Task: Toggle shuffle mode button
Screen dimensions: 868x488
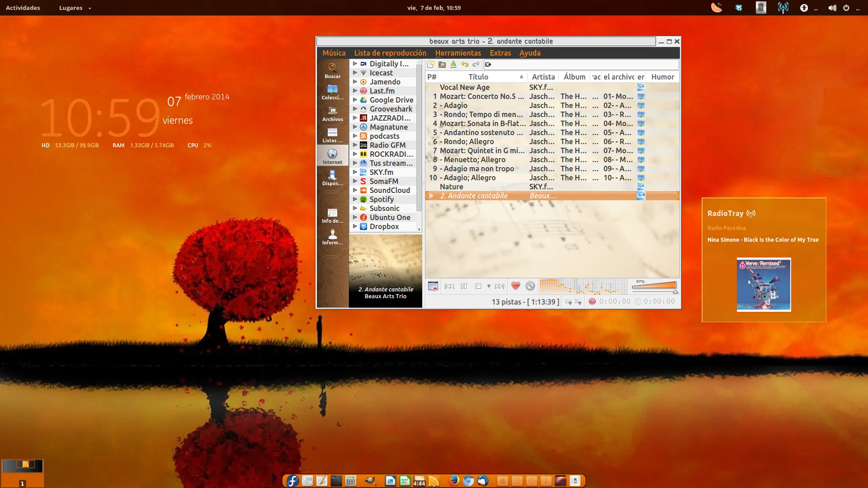Action: pyautogui.click(x=578, y=301)
